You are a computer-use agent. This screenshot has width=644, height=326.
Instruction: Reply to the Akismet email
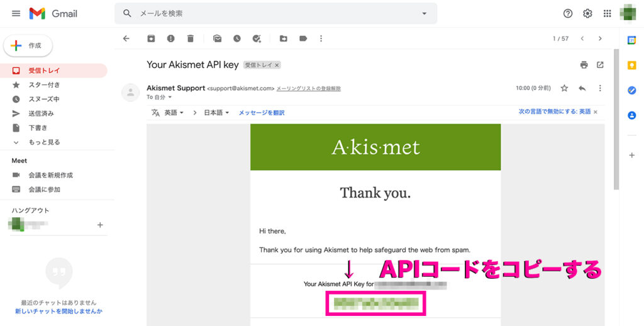[582, 88]
